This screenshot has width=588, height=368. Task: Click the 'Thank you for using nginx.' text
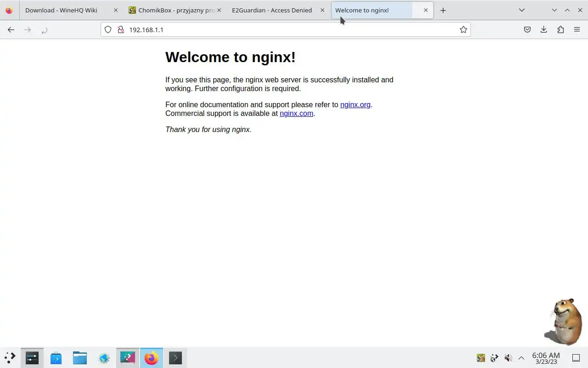[208, 129]
